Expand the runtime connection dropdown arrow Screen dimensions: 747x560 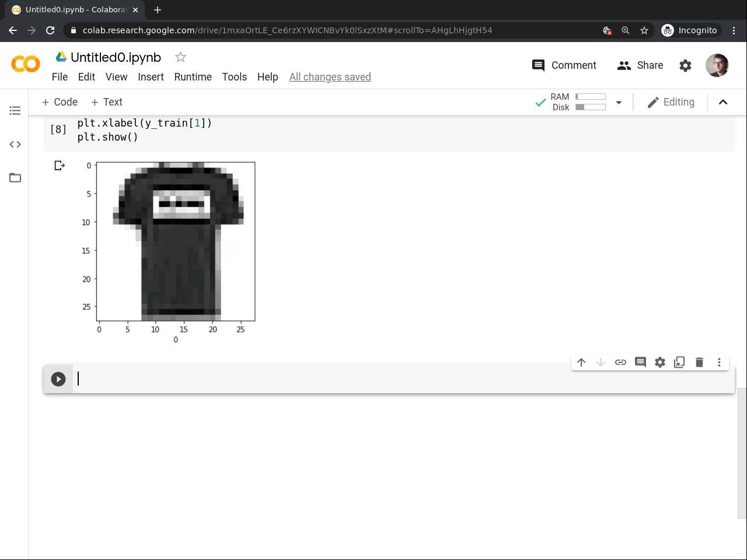pyautogui.click(x=619, y=103)
